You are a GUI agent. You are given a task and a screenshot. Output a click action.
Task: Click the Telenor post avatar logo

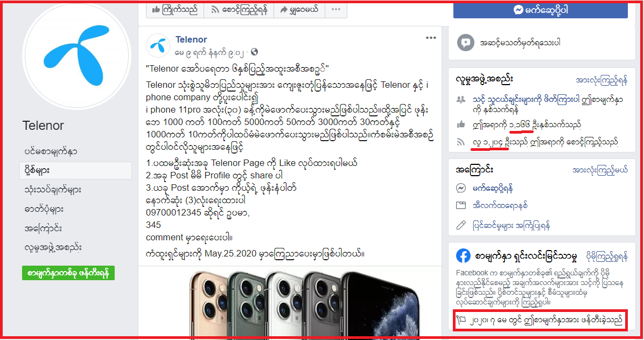coord(158,45)
